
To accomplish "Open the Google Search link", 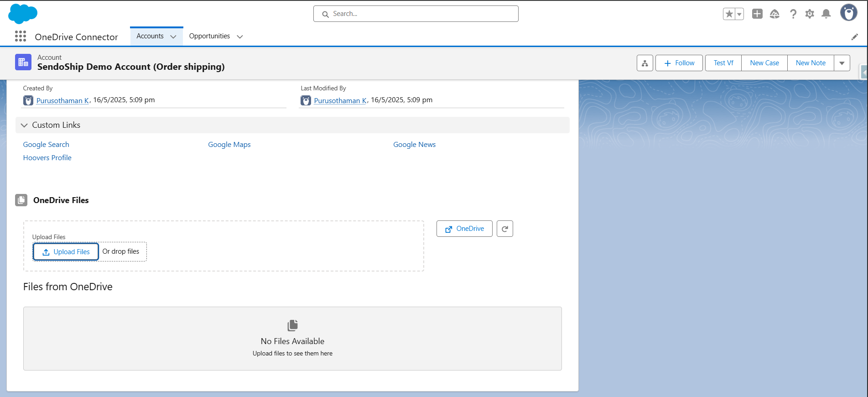I will click(x=46, y=145).
